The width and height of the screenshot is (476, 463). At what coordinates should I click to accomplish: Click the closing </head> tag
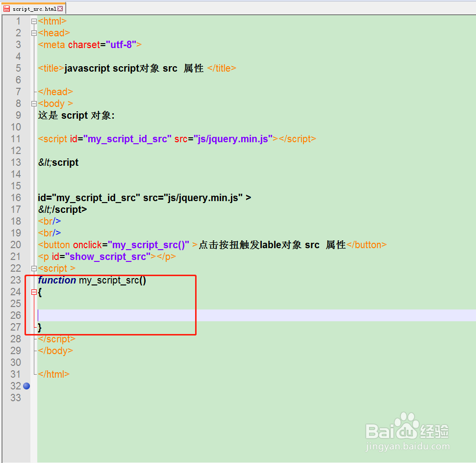(x=55, y=92)
